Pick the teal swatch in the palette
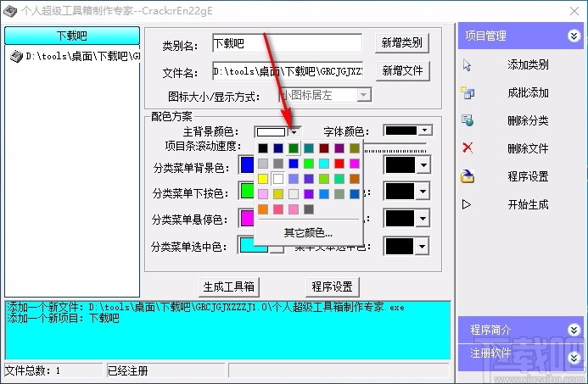The width and height of the screenshot is (588, 384). [309, 148]
